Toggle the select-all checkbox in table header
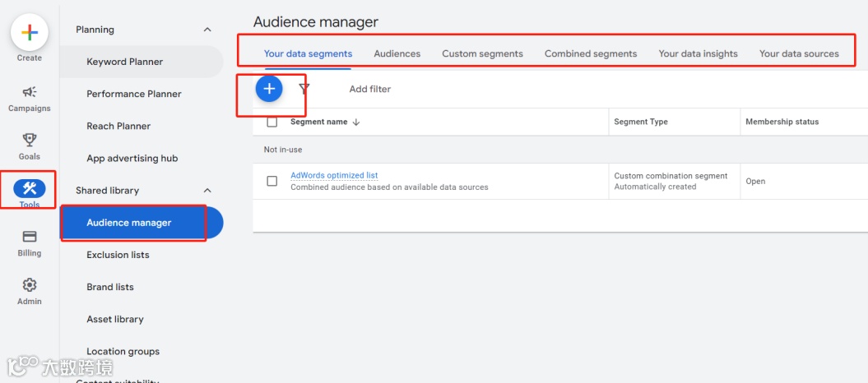The width and height of the screenshot is (868, 383). coord(272,122)
